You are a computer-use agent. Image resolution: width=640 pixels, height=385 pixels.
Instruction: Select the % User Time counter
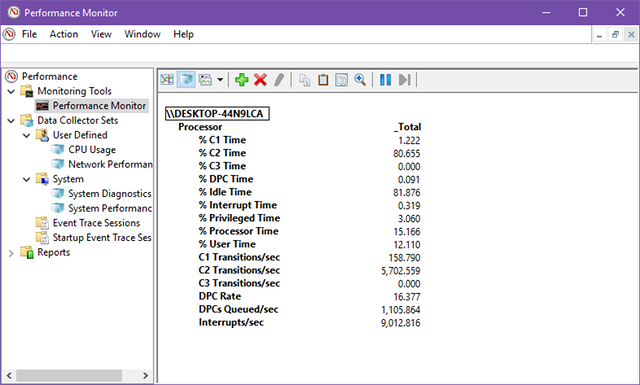pos(227,245)
